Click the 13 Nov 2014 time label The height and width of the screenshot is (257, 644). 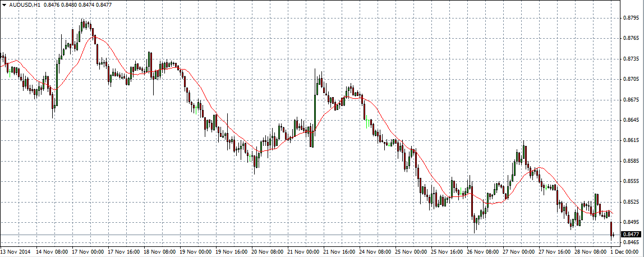(16, 253)
